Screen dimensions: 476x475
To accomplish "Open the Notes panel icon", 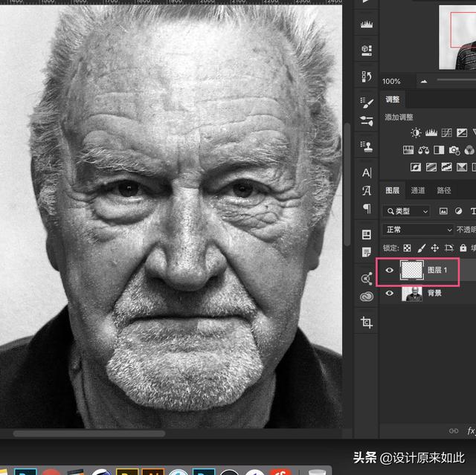I will coord(367,252).
